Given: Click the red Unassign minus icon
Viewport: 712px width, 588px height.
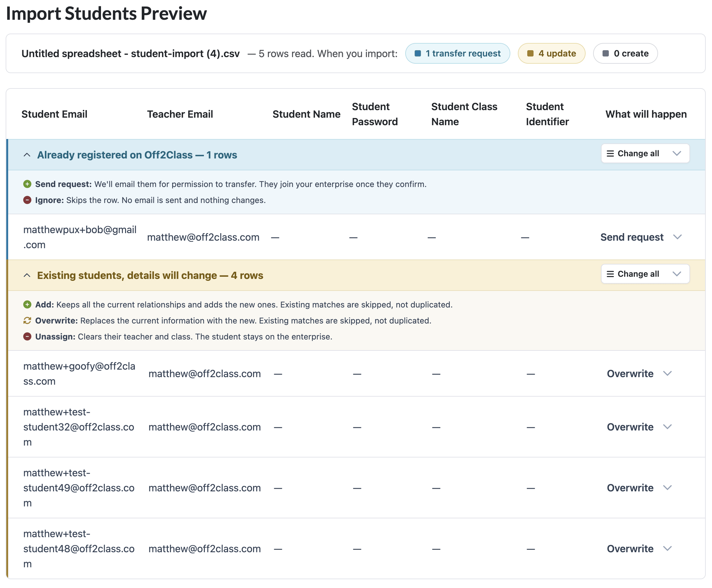Looking at the screenshot, I should pos(27,337).
